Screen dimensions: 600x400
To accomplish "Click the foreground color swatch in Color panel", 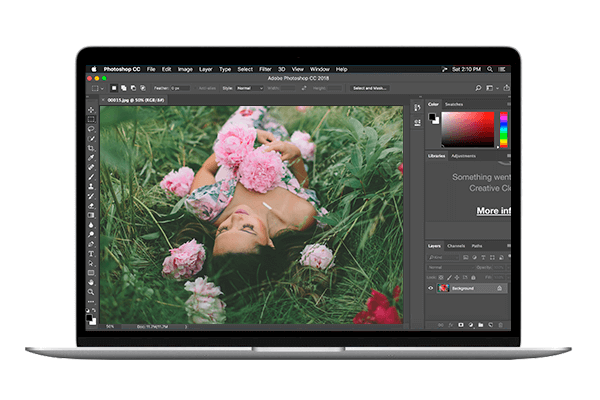I will click(x=432, y=116).
